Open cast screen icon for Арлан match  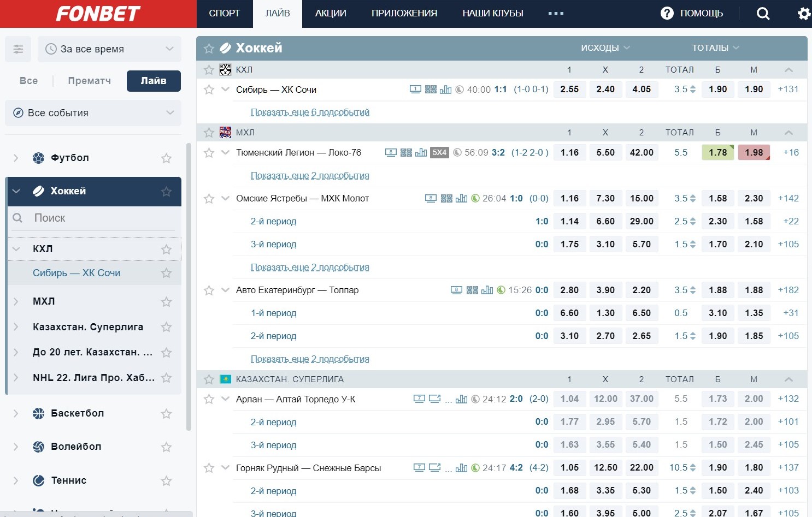434,399
